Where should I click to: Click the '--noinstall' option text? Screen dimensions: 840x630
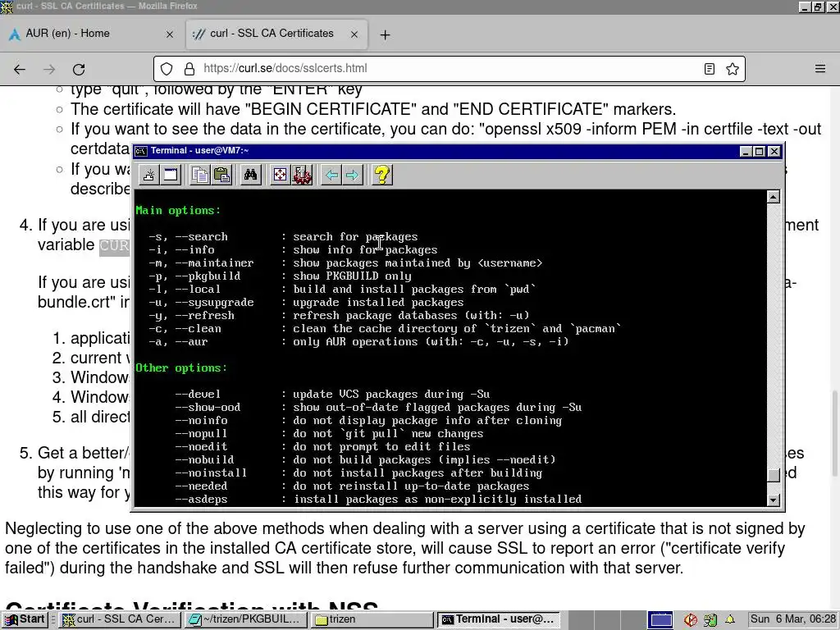(211, 473)
